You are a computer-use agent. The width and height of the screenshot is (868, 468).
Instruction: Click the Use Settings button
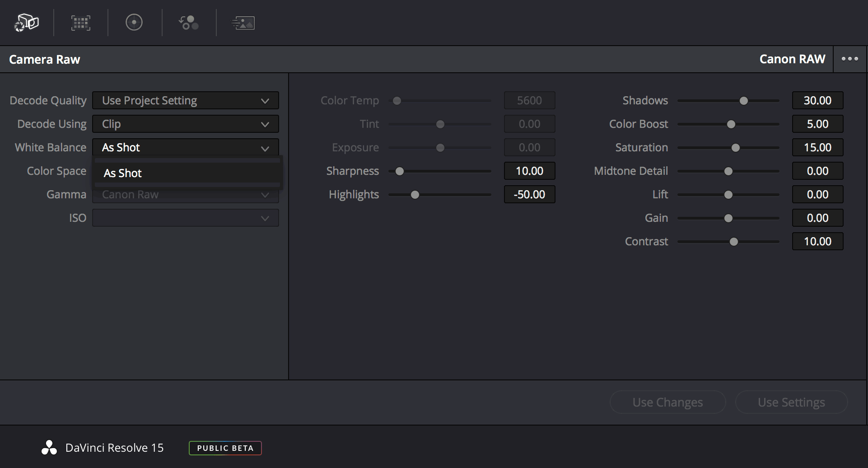click(x=792, y=402)
